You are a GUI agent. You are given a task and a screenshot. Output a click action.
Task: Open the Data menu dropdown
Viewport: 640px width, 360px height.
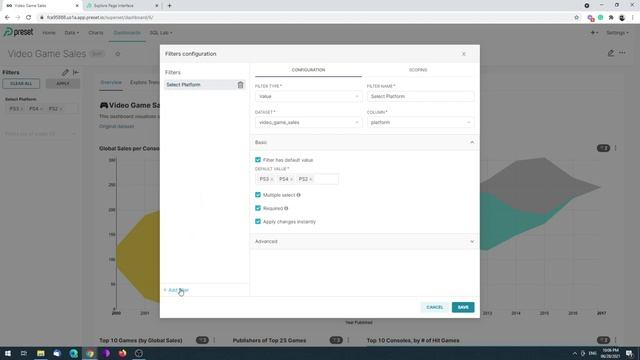coord(71,33)
